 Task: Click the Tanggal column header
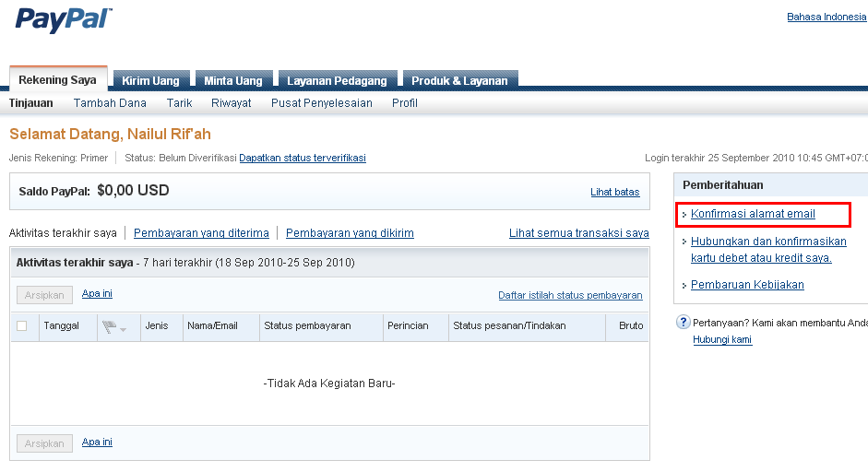click(x=62, y=326)
